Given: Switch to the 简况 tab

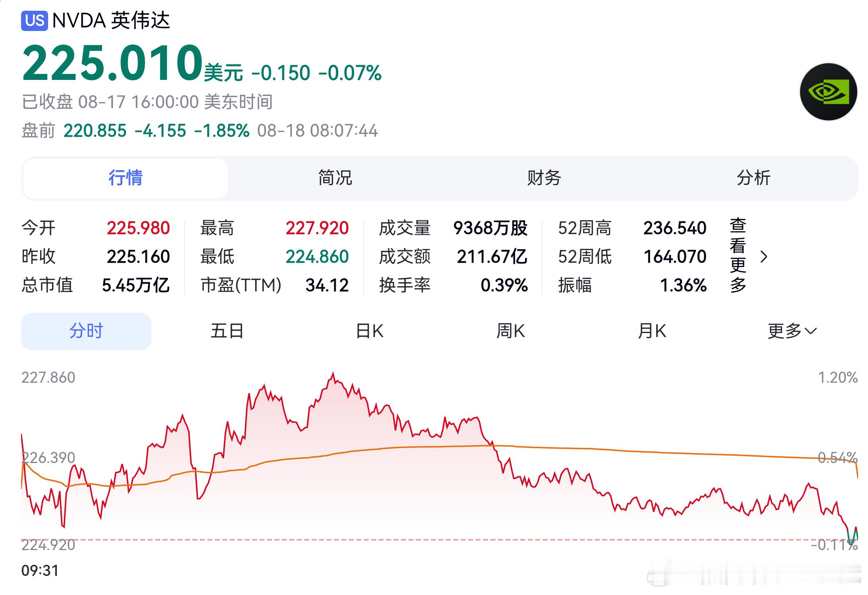Looking at the screenshot, I should pos(335,178).
